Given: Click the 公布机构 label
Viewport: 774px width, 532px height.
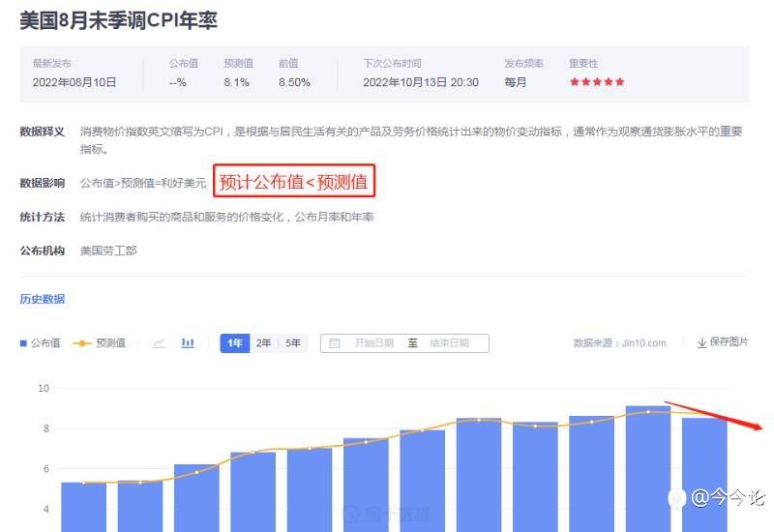Looking at the screenshot, I should click(x=43, y=251).
